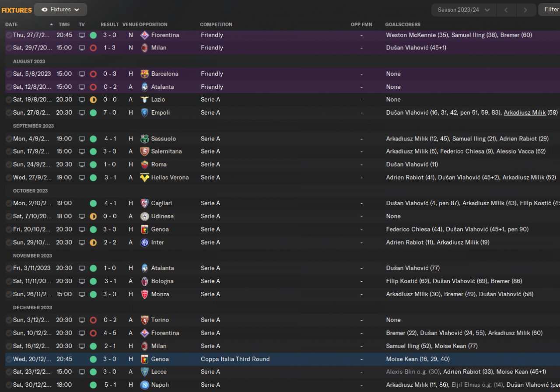
Task: Click the TV icon on the Lazio fixture
Action: (82, 100)
